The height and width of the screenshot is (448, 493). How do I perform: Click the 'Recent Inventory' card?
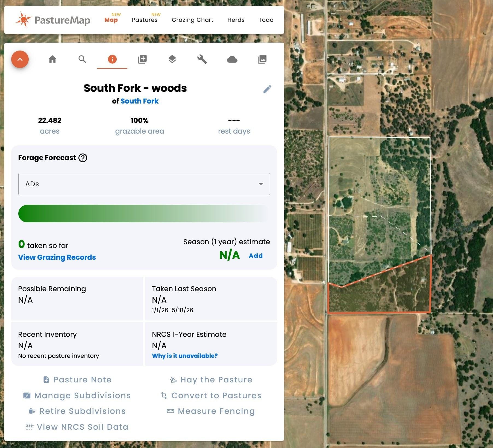coord(77,344)
